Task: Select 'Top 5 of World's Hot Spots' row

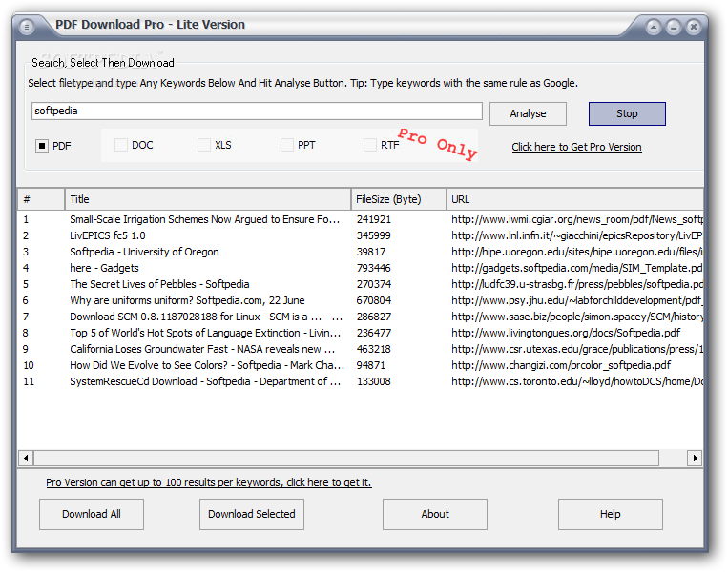Action: point(361,333)
